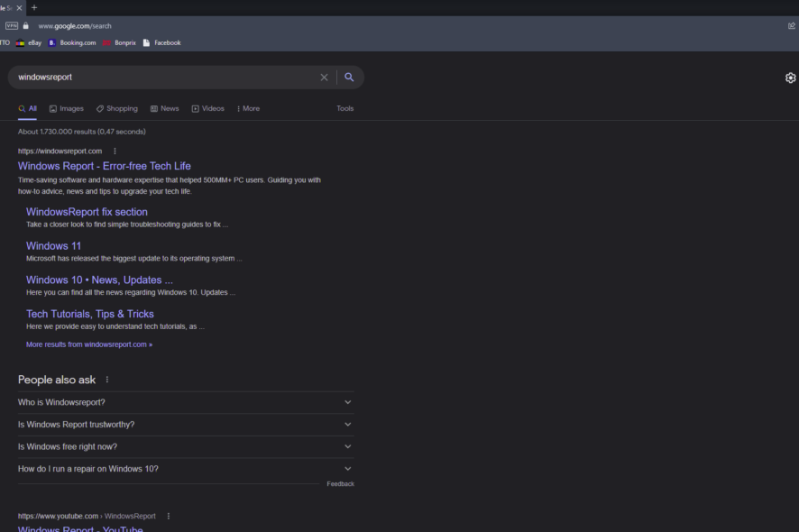Click the padlock site security icon

[x=26, y=25]
